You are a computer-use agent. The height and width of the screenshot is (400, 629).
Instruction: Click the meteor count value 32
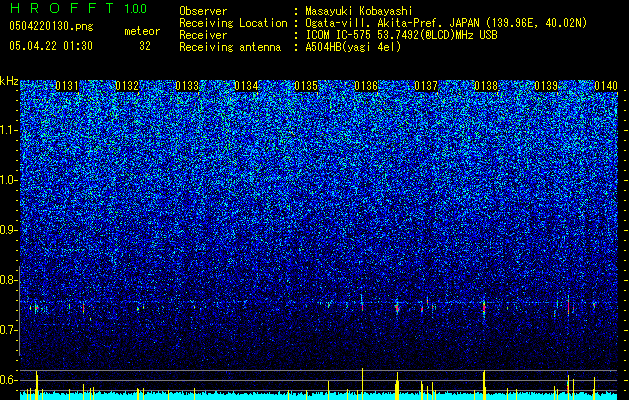145,46
